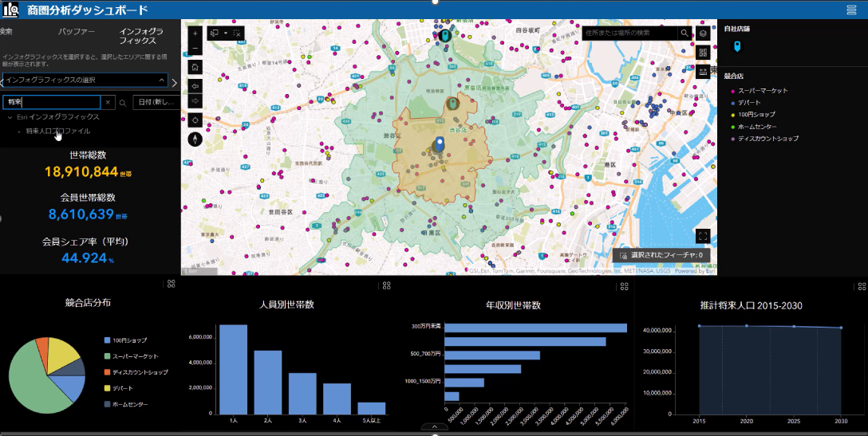Toggle デパート series in pie chart legend
This screenshot has width=868, height=436.
122,388
